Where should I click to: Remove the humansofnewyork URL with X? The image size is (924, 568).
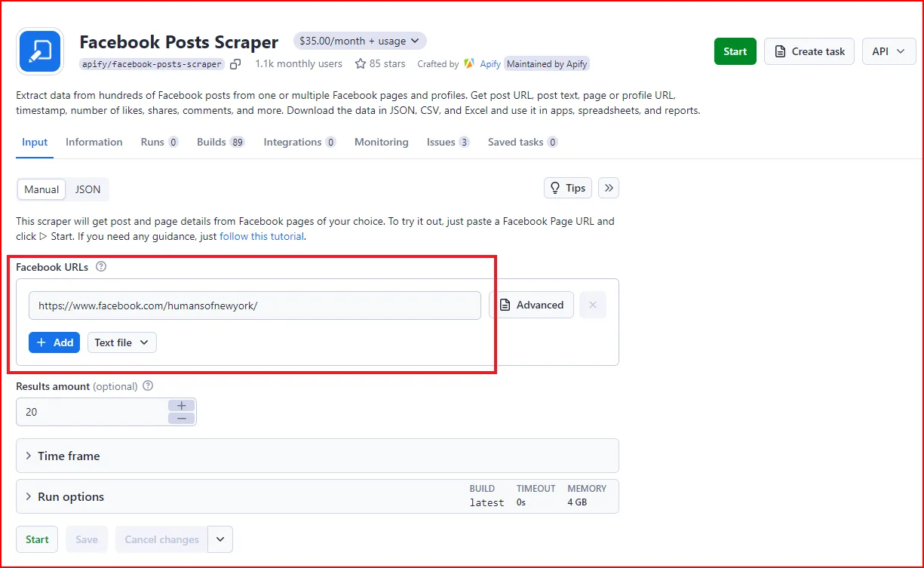[593, 305]
